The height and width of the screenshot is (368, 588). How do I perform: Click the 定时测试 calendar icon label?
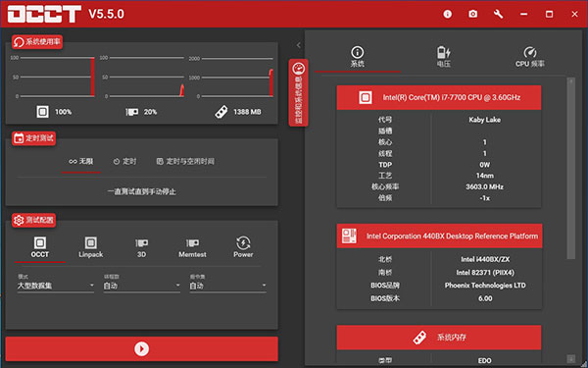coord(33,138)
